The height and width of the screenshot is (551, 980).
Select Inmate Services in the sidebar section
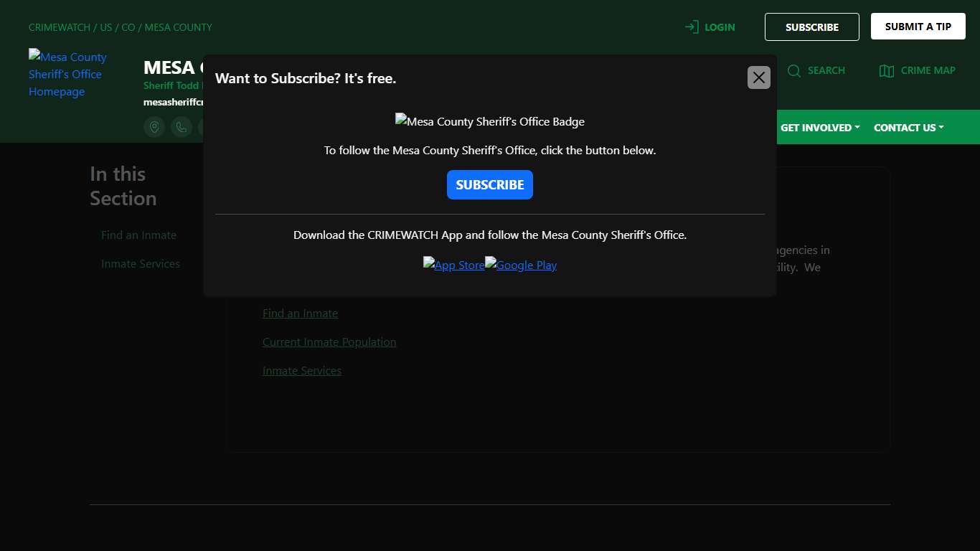[x=141, y=264]
